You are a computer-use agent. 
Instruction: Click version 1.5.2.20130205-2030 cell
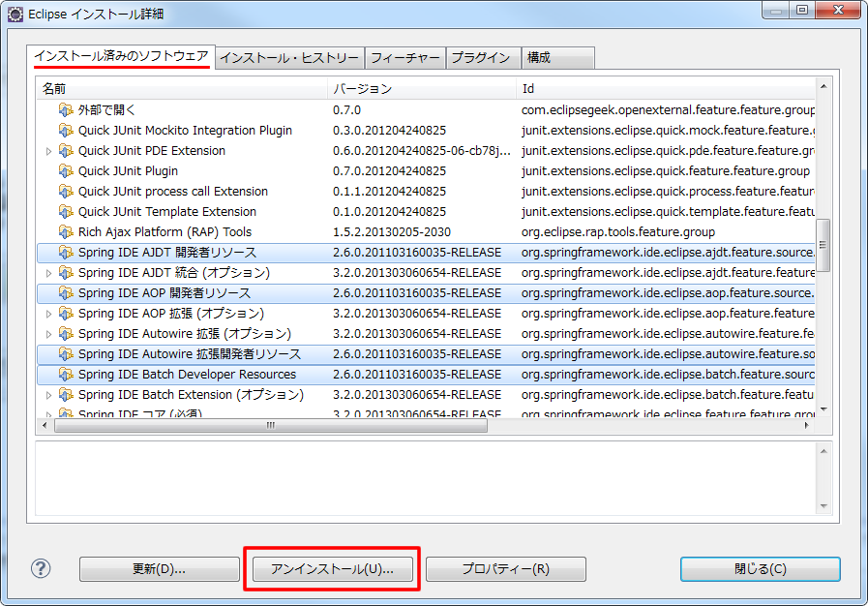[x=392, y=231]
